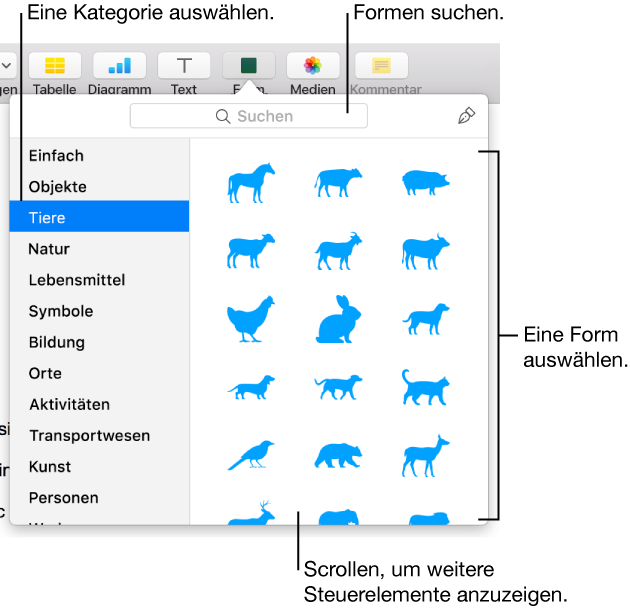Choose the Transportwesen category
The height and width of the screenshot is (610, 630).
pyautogui.click(x=99, y=436)
